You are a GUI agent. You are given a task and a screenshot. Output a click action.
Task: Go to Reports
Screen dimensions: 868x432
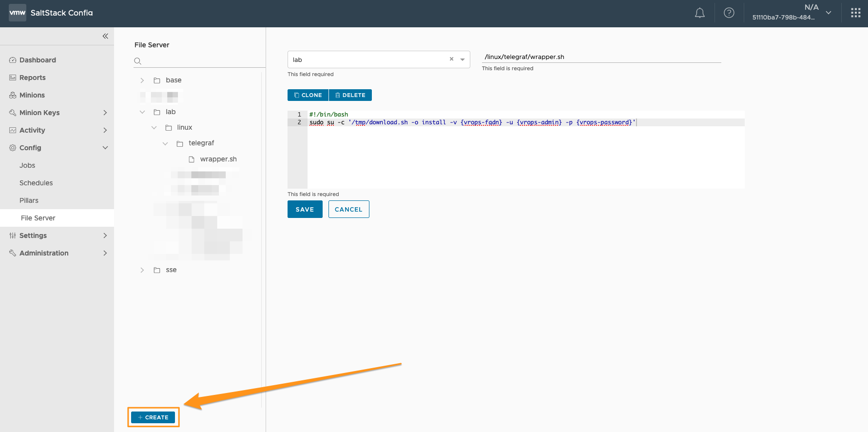[x=32, y=78]
